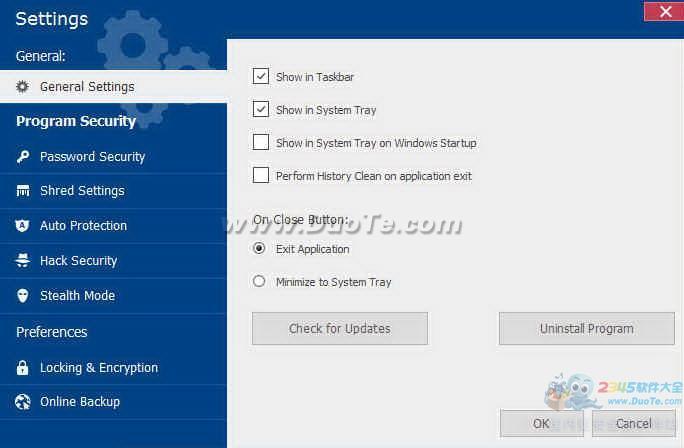Click the General: heading in the sidebar
Image resolution: width=684 pixels, height=448 pixels.
pyautogui.click(x=41, y=56)
